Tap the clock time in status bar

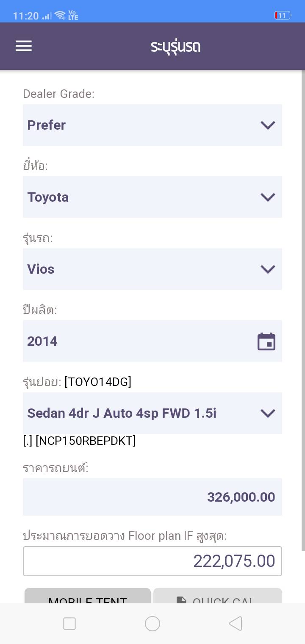click(x=26, y=16)
